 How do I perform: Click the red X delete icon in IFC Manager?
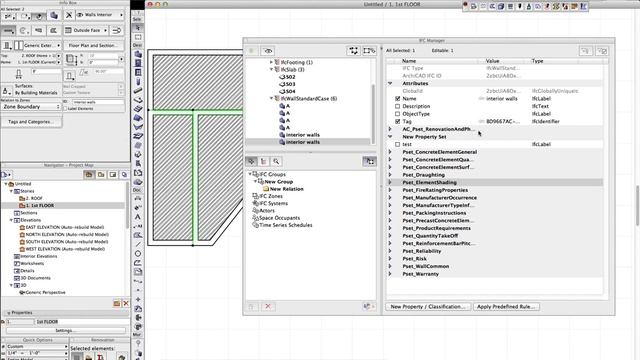268,306
